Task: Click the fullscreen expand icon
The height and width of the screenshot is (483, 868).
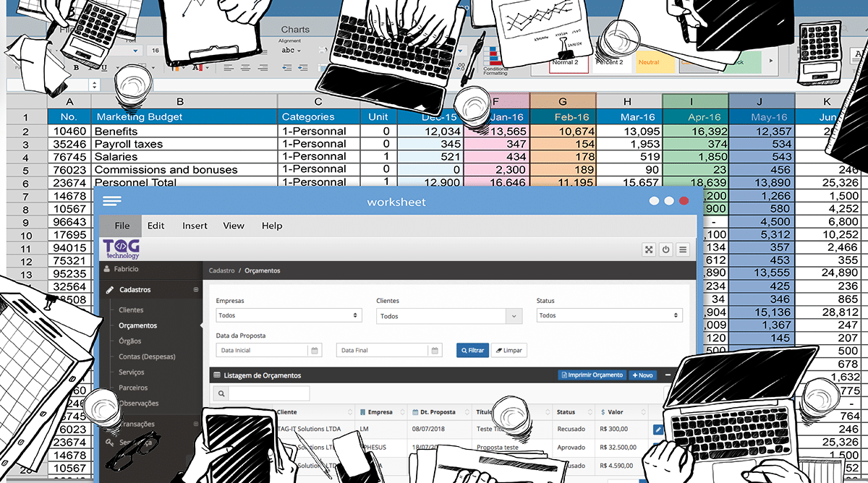Action: click(x=649, y=249)
